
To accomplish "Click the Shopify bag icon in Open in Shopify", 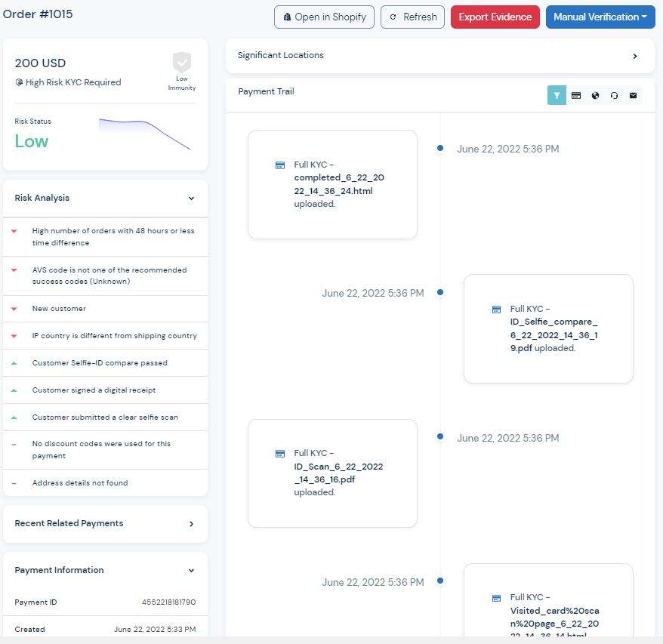I will point(287,17).
